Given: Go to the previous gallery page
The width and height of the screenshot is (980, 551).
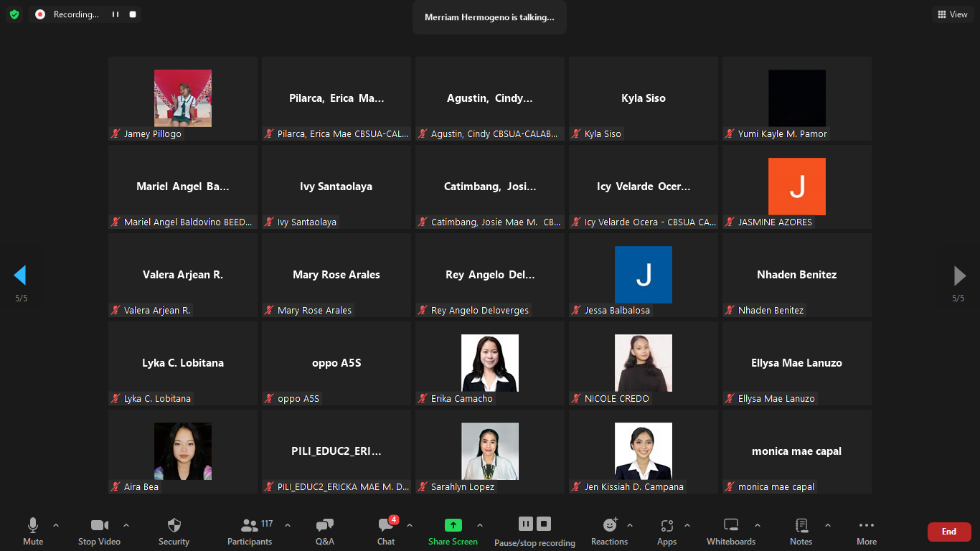Looking at the screenshot, I should click(x=20, y=275).
